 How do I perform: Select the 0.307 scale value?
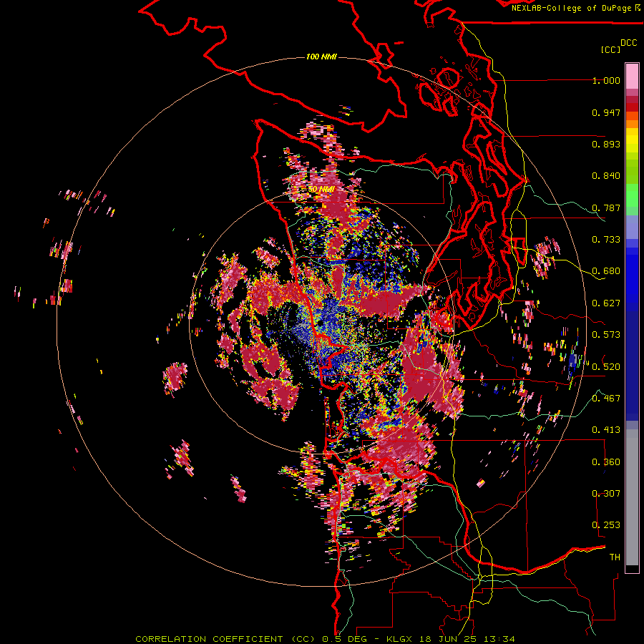tap(606, 494)
